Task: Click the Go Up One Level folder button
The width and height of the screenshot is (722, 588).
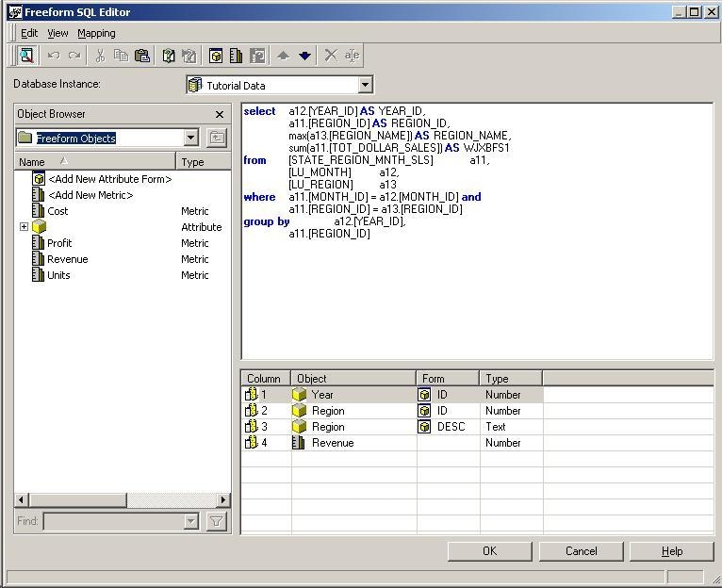Action: pos(217,138)
